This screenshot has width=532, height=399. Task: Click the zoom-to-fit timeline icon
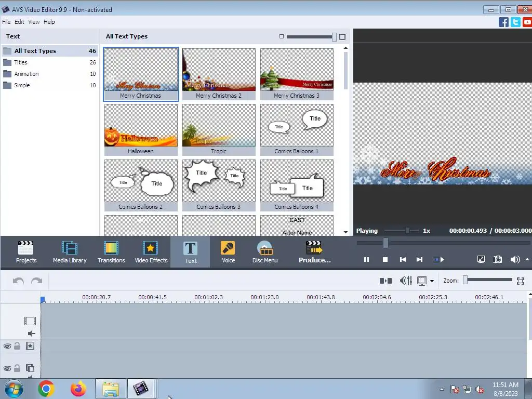(521, 281)
